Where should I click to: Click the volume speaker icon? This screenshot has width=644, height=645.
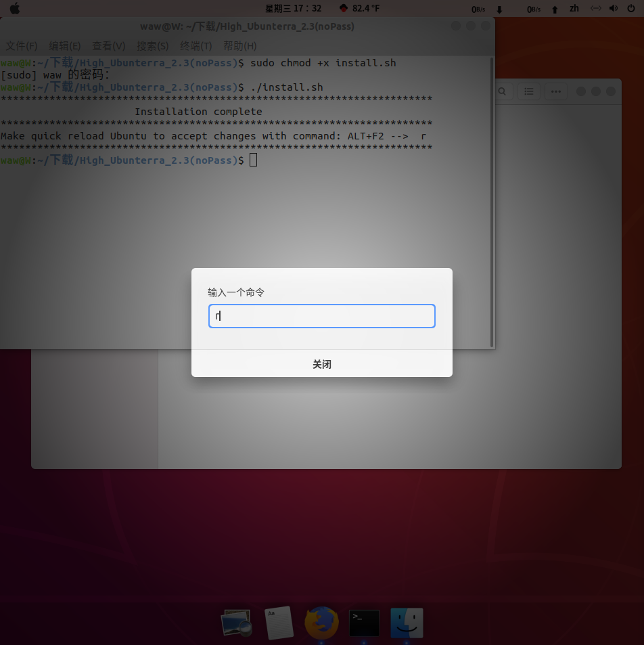(614, 9)
